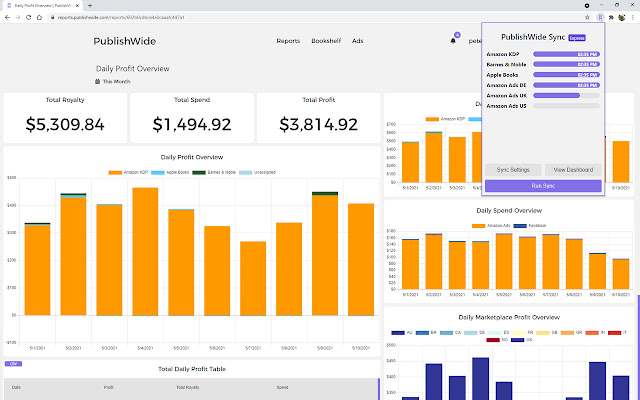Click the notifications bell icon
Screen dimensions: 640x400
pos(454,41)
